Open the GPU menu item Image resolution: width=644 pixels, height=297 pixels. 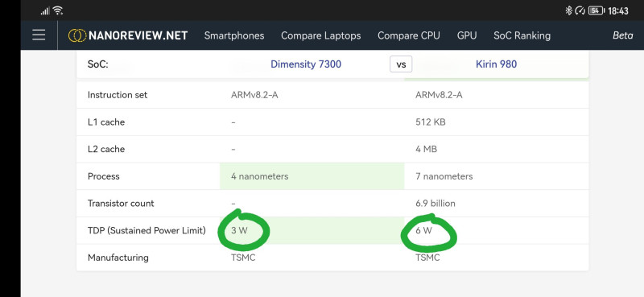[x=467, y=35]
